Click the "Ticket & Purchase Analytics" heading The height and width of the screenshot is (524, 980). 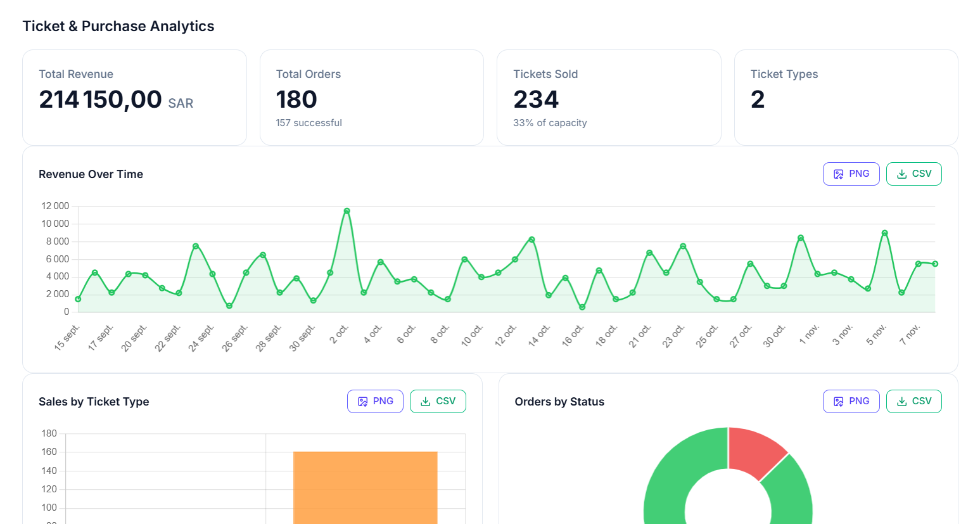pos(118,26)
